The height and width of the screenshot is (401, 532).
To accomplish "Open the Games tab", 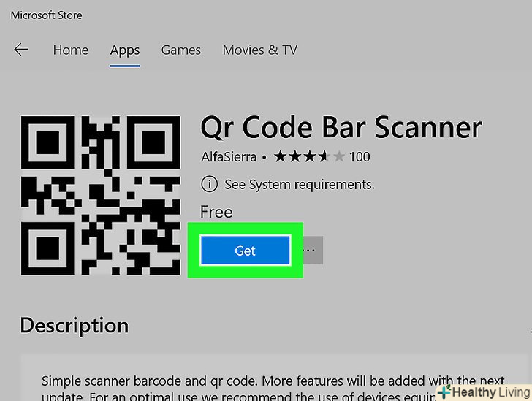I will pyautogui.click(x=180, y=50).
